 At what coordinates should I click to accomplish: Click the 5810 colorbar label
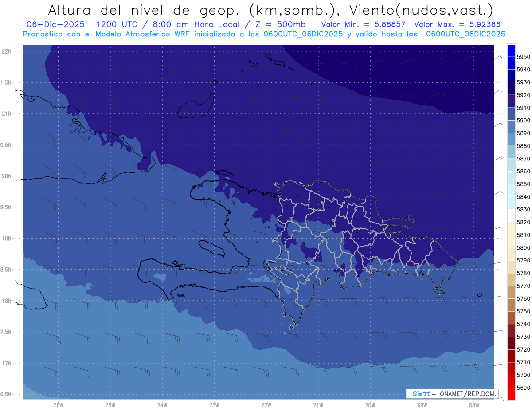pyautogui.click(x=524, y=235)
